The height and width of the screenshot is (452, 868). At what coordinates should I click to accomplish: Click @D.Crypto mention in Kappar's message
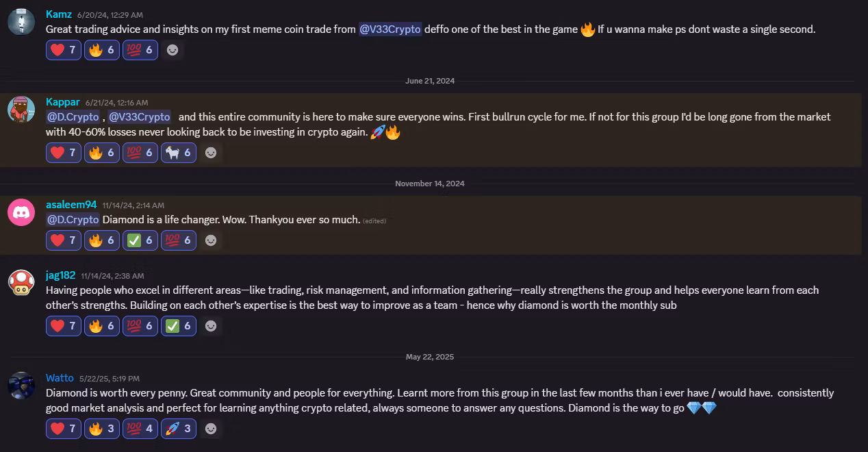point(73,117)
